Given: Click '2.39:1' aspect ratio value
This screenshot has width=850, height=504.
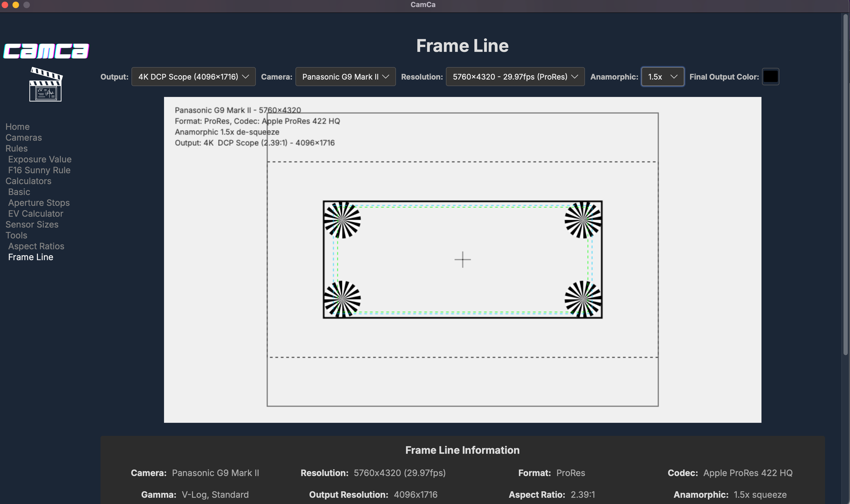Looking at the screenshot, I should pos(583,494).
